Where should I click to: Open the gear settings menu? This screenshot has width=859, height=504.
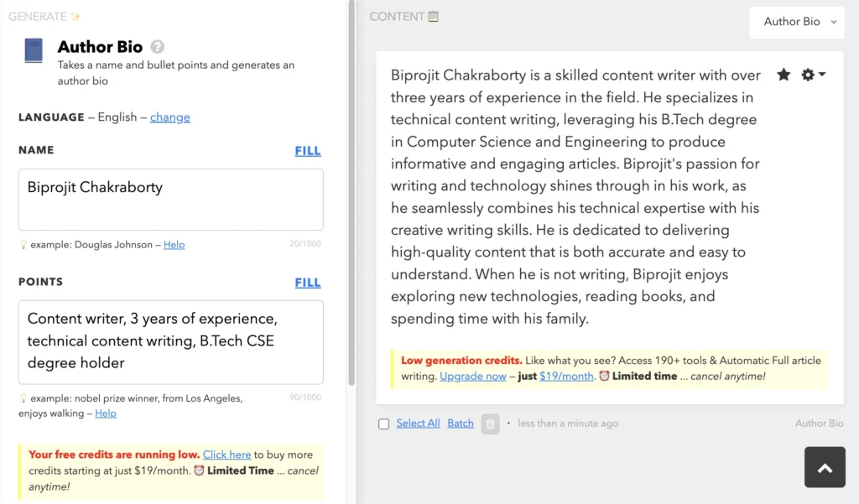pyautogui.click(x=812, y=75)
